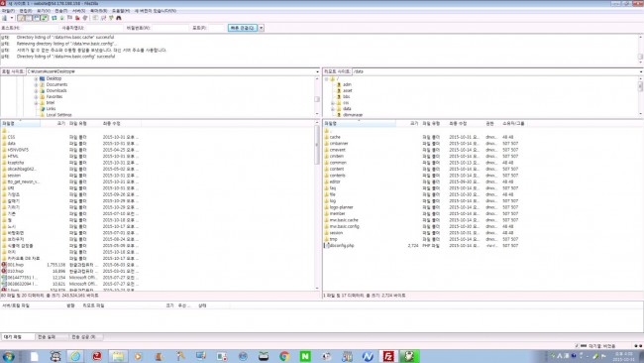Expand the Favorites node in local tree

[36, 96]
